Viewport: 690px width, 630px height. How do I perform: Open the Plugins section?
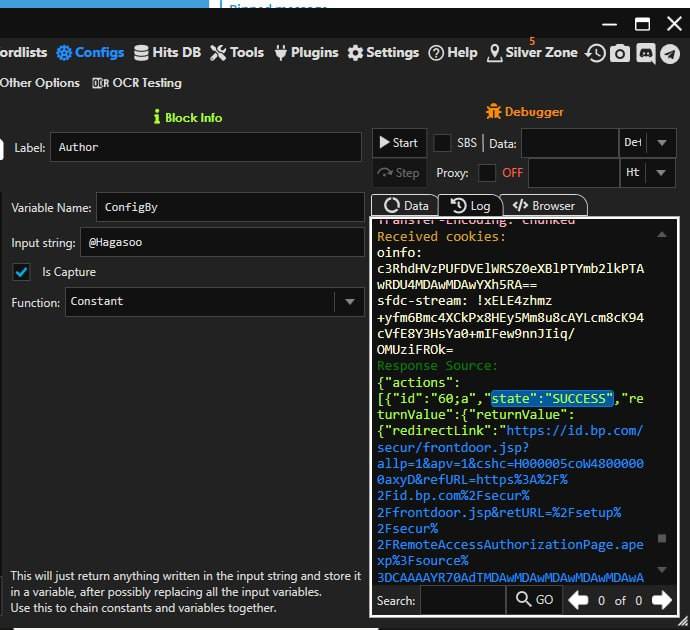tap(305, 52)
